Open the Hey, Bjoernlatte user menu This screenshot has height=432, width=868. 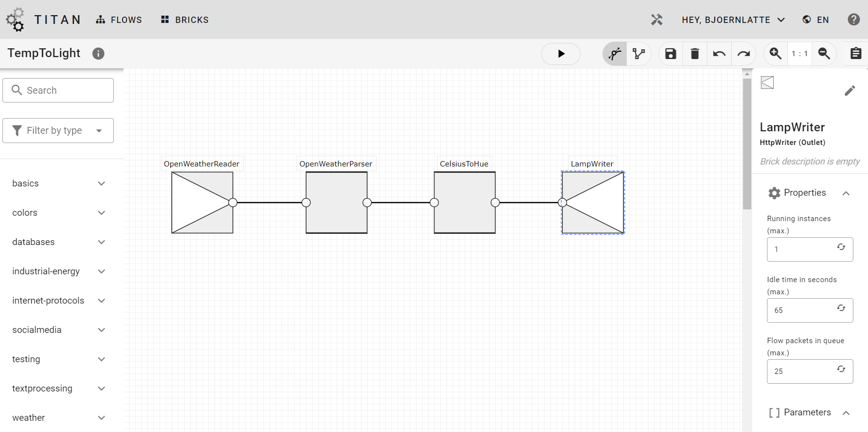(x=733, y=20)
